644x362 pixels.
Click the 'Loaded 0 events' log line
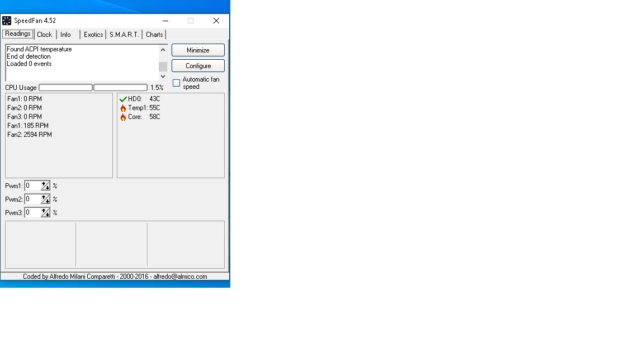29,64
